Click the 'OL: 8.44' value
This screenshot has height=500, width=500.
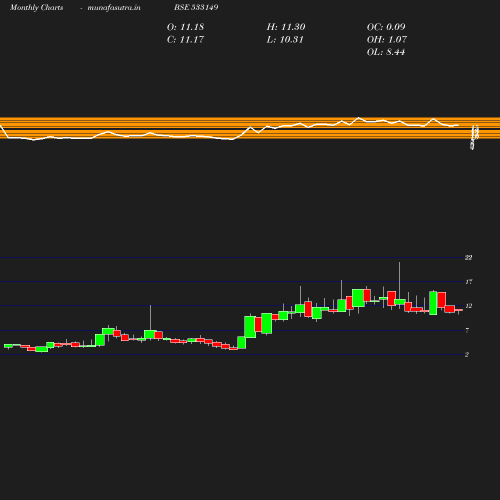click(x=386, y=52)
